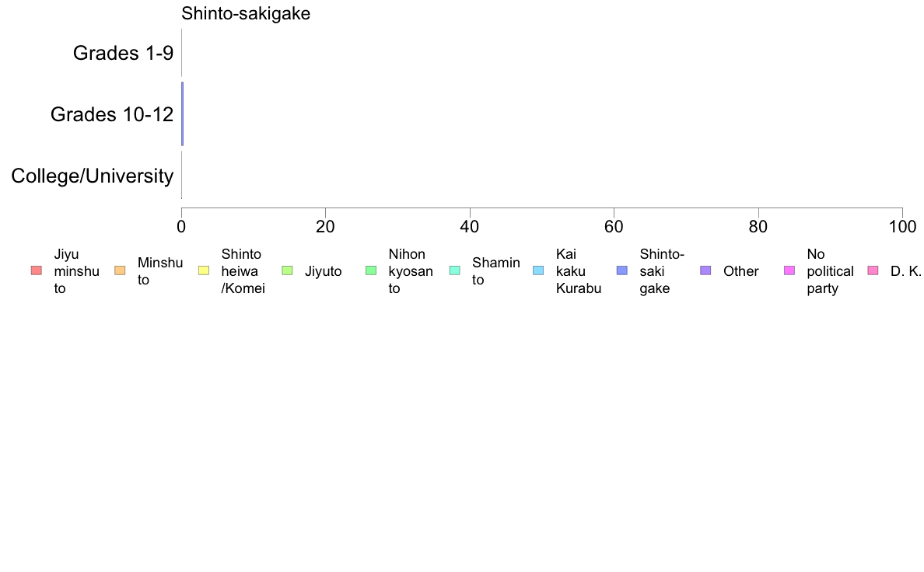Click the No political party magenta swatch
Viewport: 924px width, 572px height.
pyautogui.click(x=789, y=271)
